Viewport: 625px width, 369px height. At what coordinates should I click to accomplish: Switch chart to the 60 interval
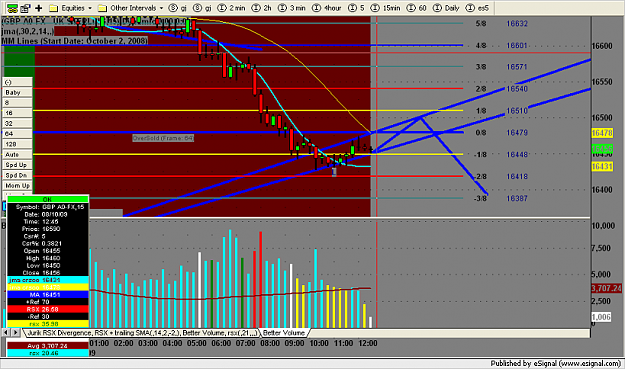(416, 8)
